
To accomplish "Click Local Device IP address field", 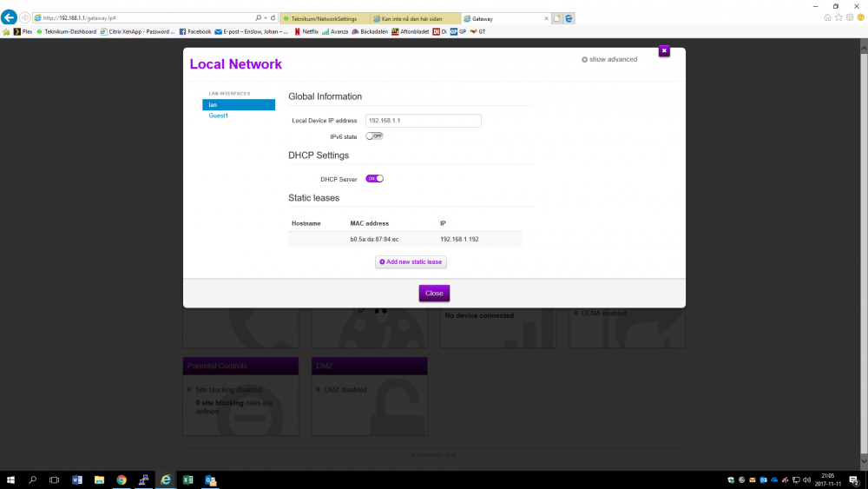I will 423,120.
